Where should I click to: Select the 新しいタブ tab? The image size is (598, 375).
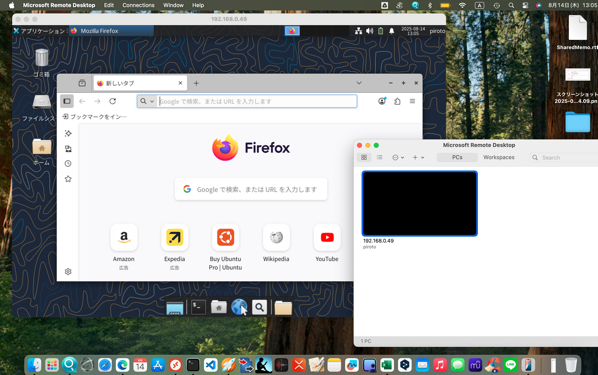coord(140,83)
